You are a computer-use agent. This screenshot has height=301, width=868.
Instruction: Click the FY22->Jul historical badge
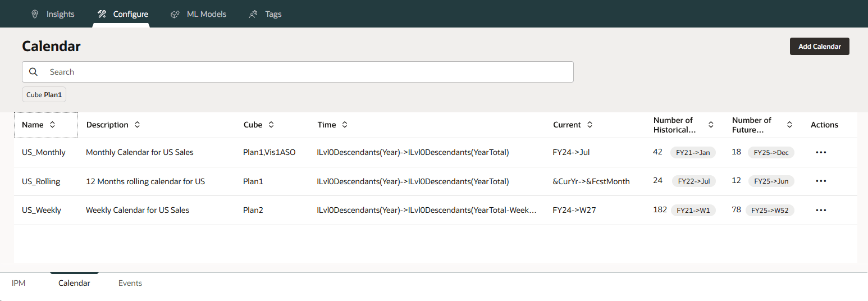pyautogui.click(x=693, y=181)
